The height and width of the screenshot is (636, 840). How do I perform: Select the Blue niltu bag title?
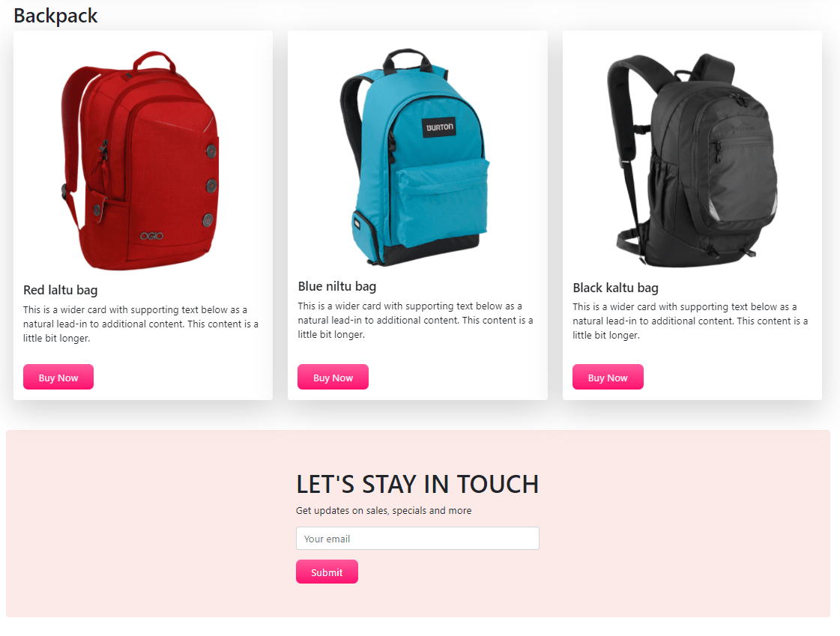tap(337, 286)
